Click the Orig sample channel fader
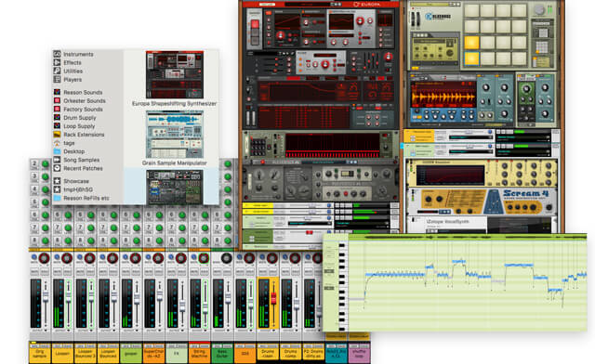595x364 pixels. coord(46,295)
